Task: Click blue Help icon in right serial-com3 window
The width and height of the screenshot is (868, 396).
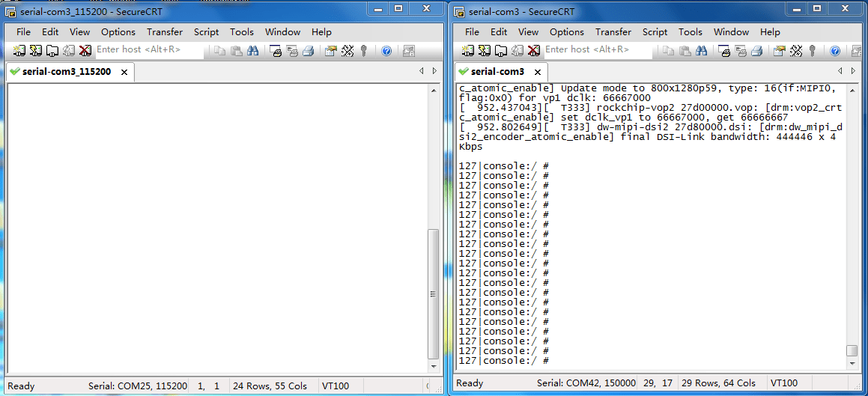Action: pos(835,51)
